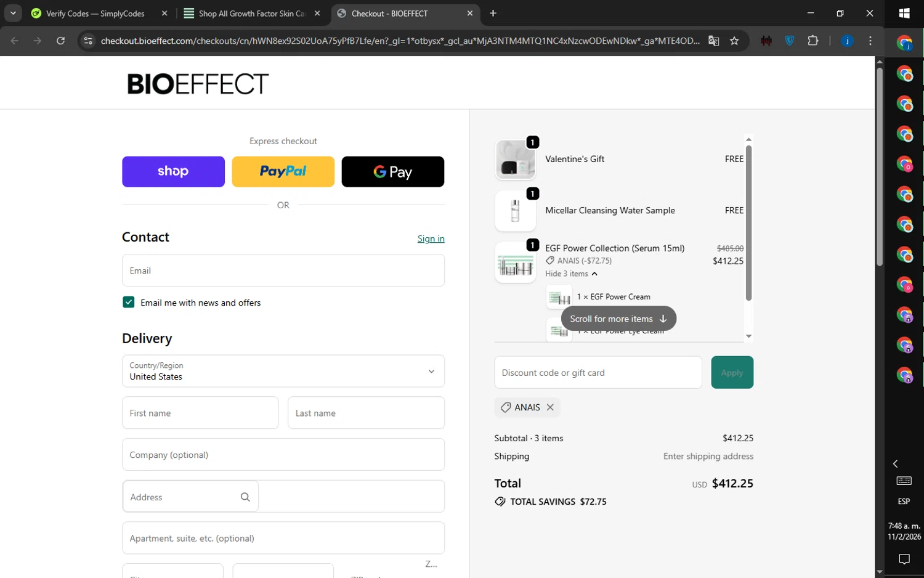Click the BIOEFFECT logo

[x=198, y=84]
